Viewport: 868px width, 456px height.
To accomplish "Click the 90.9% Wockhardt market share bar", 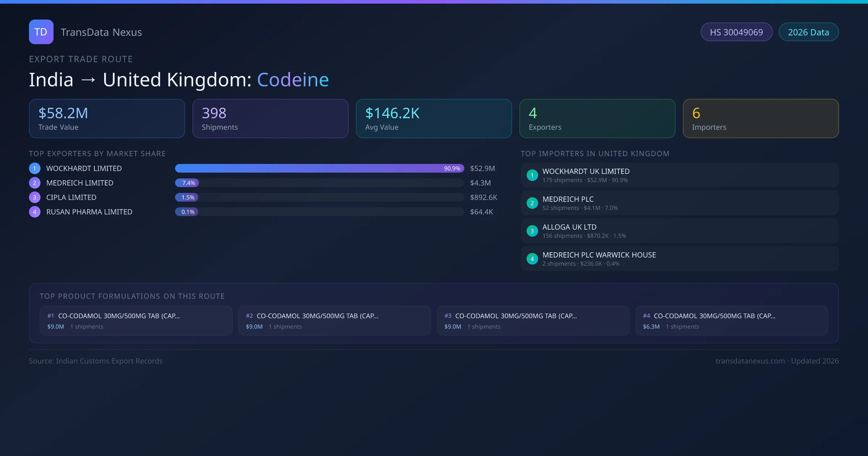I will pos(319,168).
